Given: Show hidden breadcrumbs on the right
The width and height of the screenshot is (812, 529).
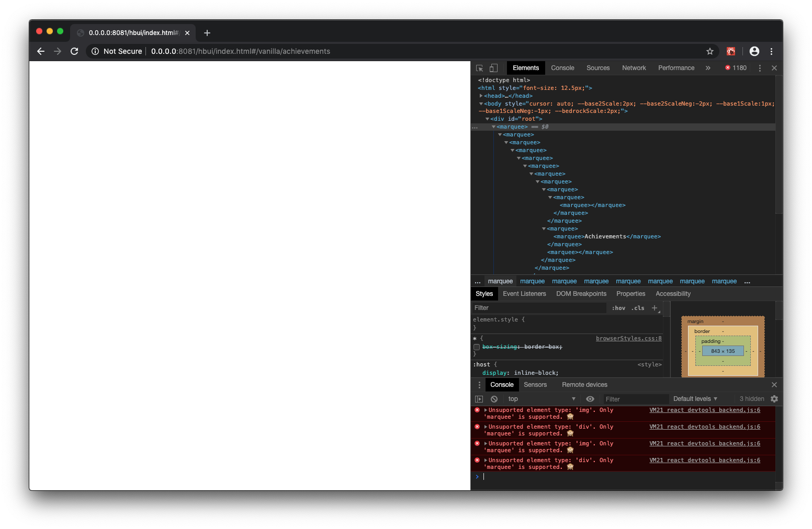Looking at the screenshot, I should click(x=747, y=281).
